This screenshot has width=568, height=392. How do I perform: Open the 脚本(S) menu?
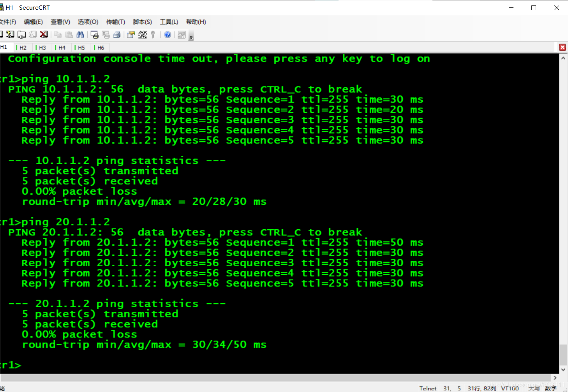[x=142, y=22]
